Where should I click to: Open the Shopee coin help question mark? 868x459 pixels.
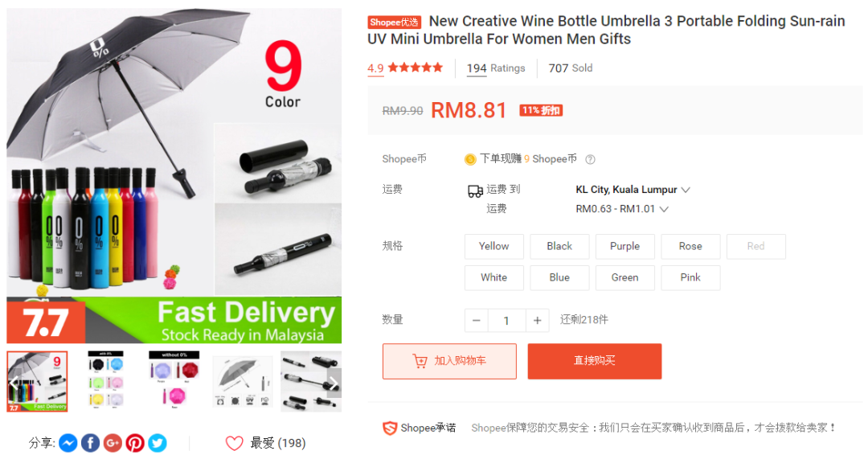point(590,159)
